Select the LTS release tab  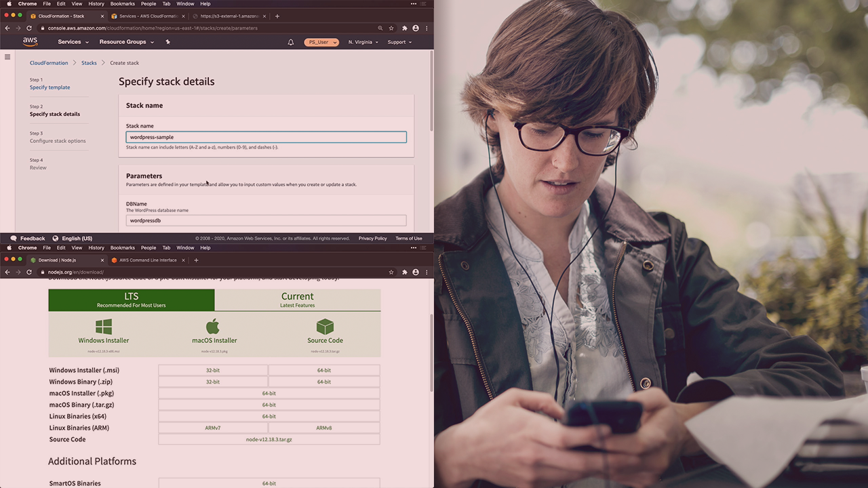(x=132, y=300)
